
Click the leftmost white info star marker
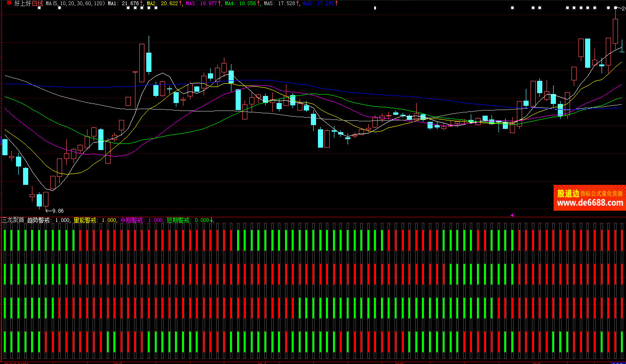(x=39, y=8)
